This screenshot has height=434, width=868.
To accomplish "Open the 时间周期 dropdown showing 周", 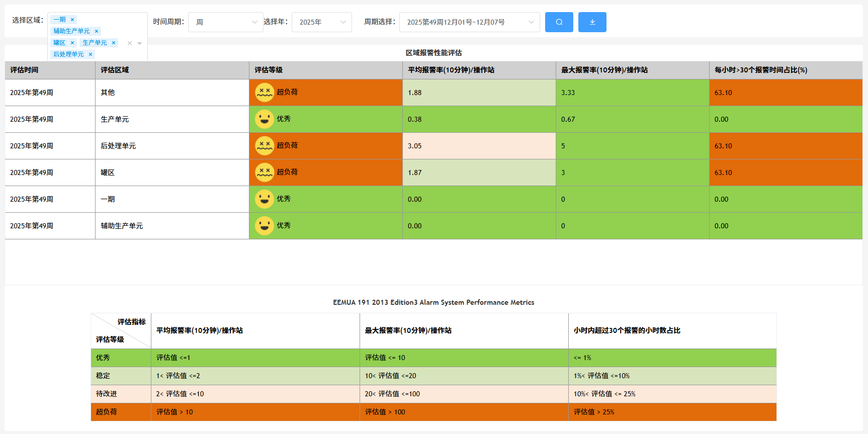I will point(225,22).
